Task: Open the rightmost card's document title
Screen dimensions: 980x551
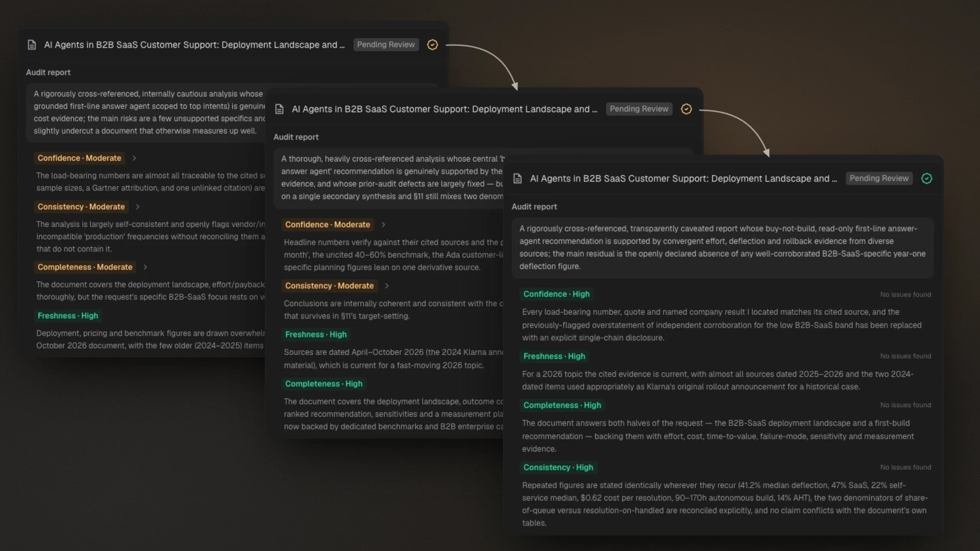Action: [x=683, y=178]
